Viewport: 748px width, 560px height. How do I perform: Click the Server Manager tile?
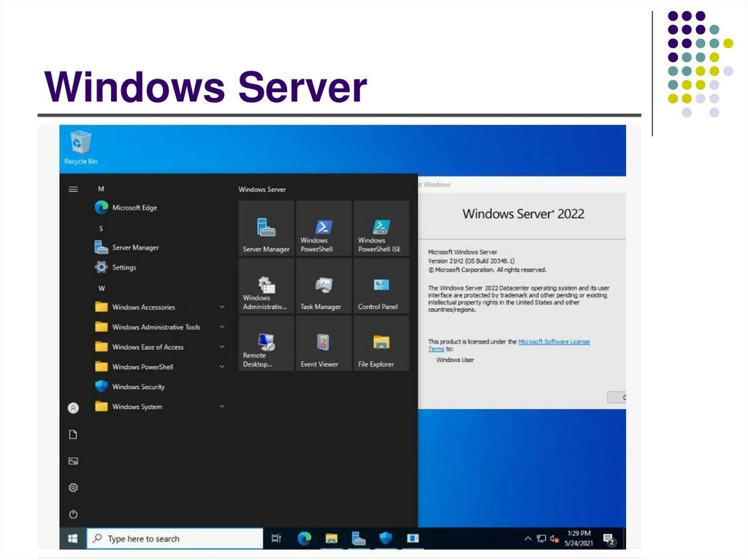(x=266, y=228)
